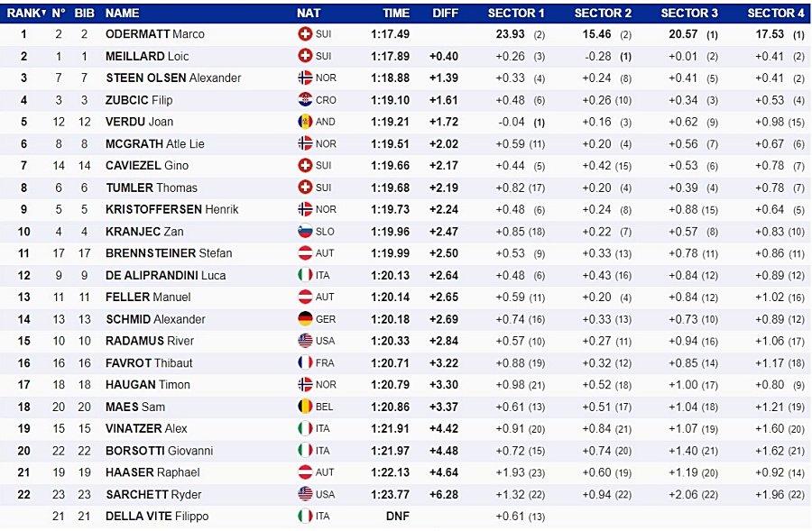Click the German flag next to SCHMID Alexander
812x531 pixels.
tap(305, 319)
